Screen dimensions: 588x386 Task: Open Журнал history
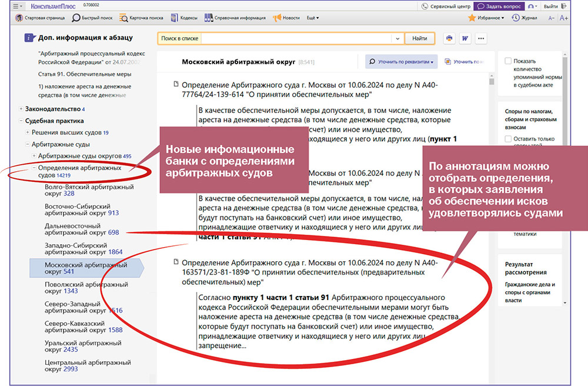tap(524, 18)
